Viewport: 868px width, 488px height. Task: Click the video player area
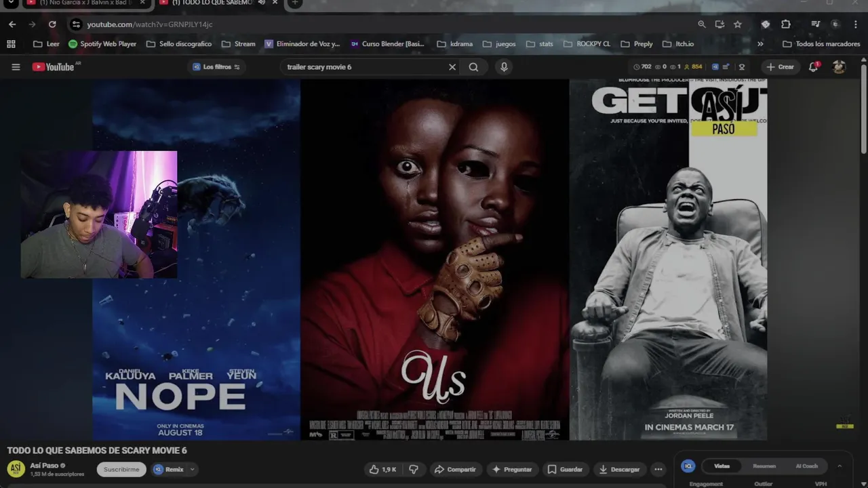(430, 260)
